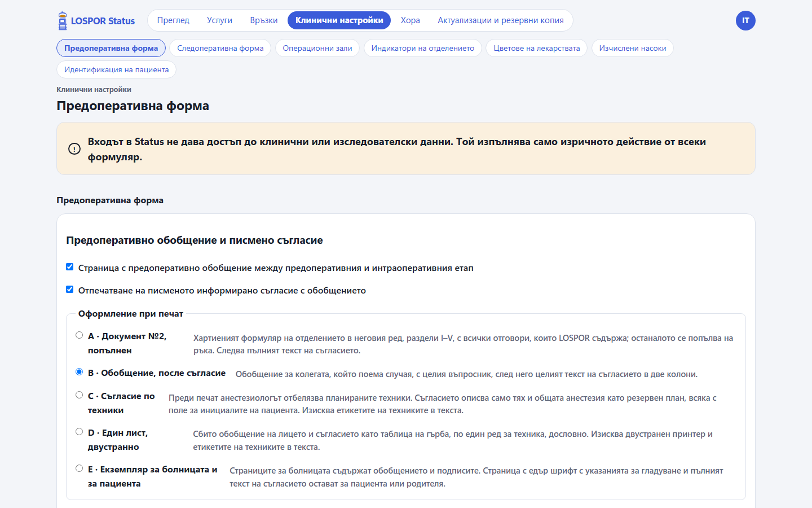The image size is (812, 508).
Task: Select Клинични настройки in the top navigation
Action: (339, 20)
